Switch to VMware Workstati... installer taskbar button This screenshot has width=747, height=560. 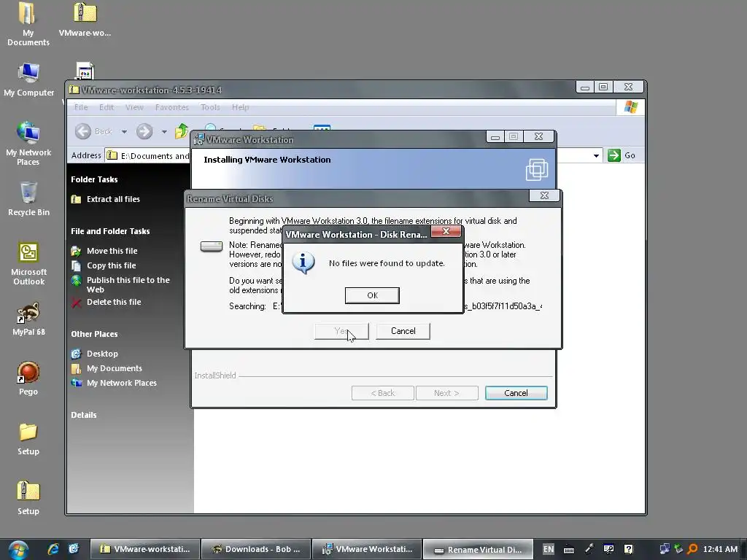tap(368, 549)
